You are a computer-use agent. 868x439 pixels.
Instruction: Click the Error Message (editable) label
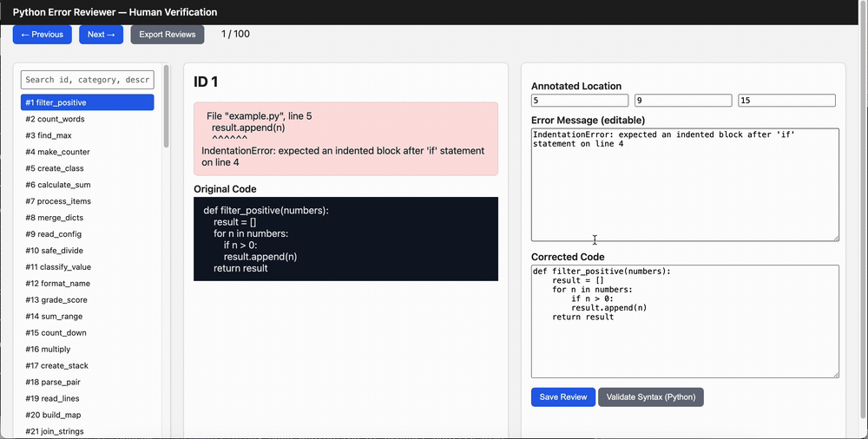(x=588, y=120)
